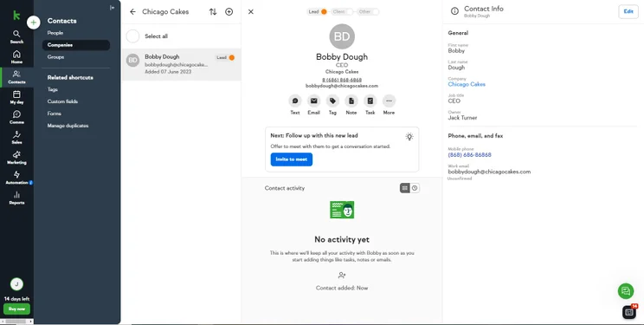Select the Bobby Dough list row
The image size is (644, 325).
(181, 64)
